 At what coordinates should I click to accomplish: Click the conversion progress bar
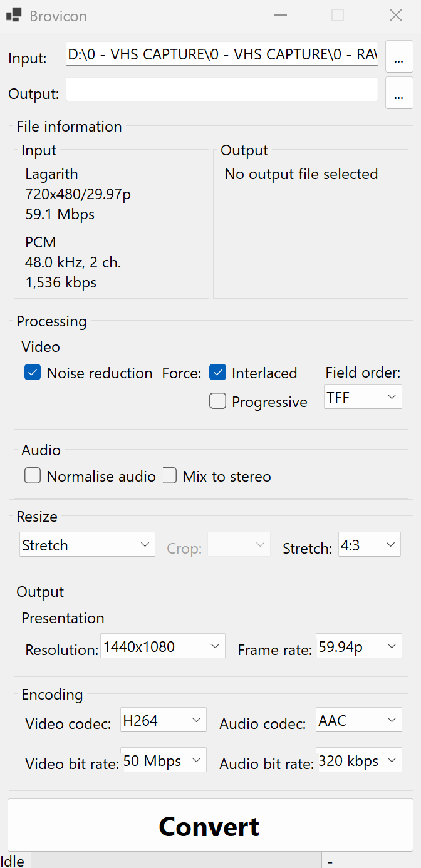(176, 860)
